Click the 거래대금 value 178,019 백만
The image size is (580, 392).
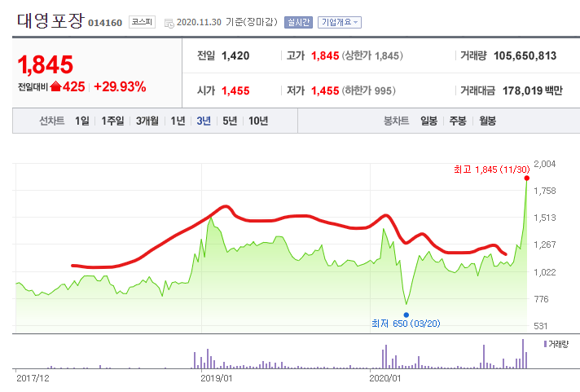[x=532, y=90]
